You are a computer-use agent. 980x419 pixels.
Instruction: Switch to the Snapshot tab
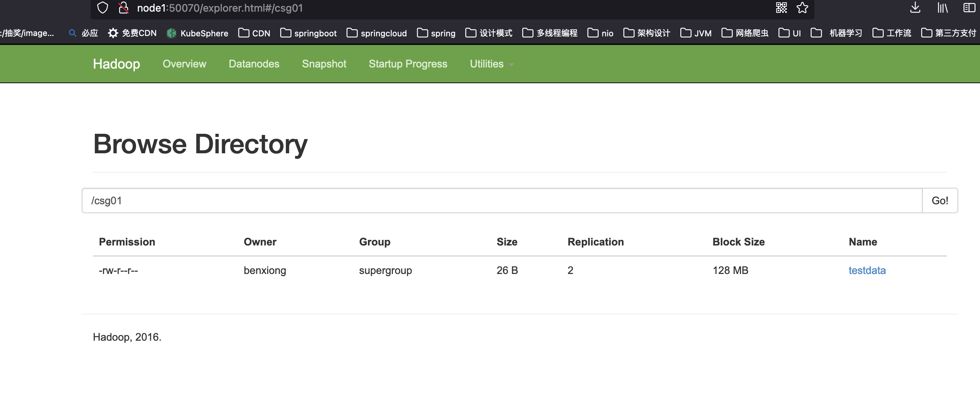coord(324,64)
